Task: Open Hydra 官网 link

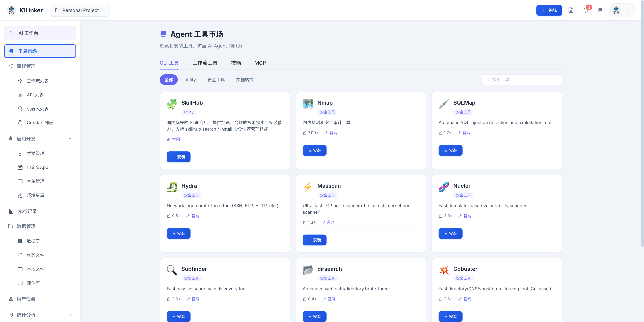Action: (x=193, y=216)
